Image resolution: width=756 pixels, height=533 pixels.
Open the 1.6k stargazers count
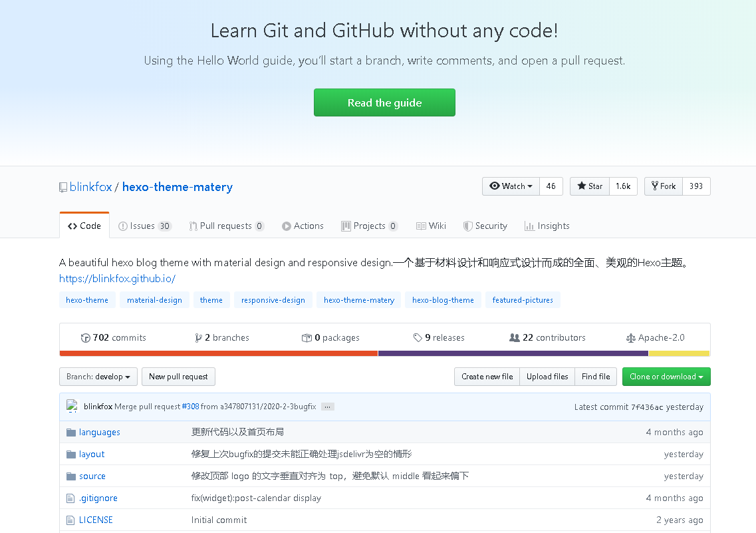[x=624, y=186]
